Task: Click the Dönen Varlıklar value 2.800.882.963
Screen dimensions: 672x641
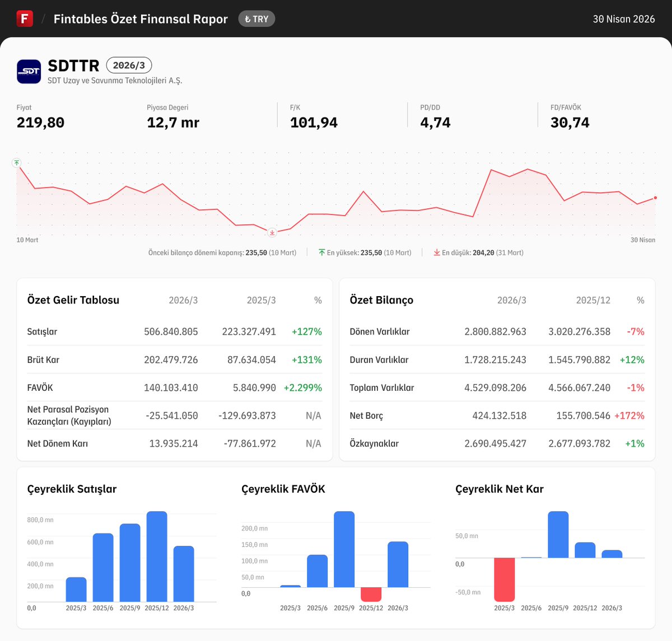Action: (495, 331)
